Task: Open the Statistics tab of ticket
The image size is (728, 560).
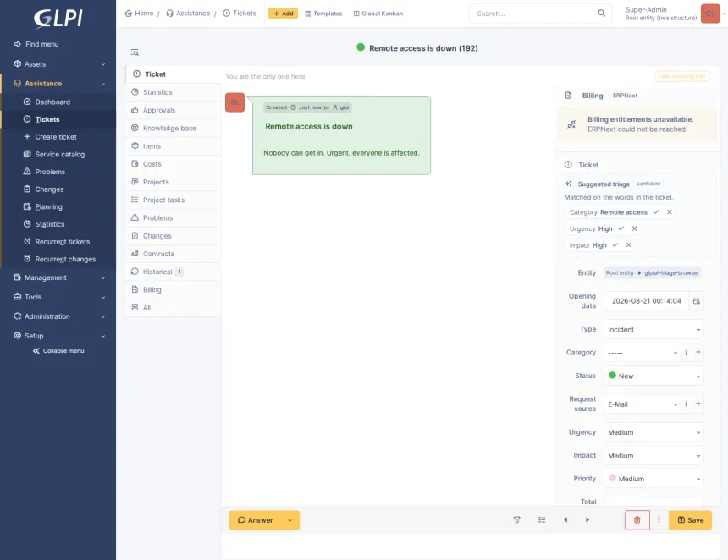Action: coord(173,92)
